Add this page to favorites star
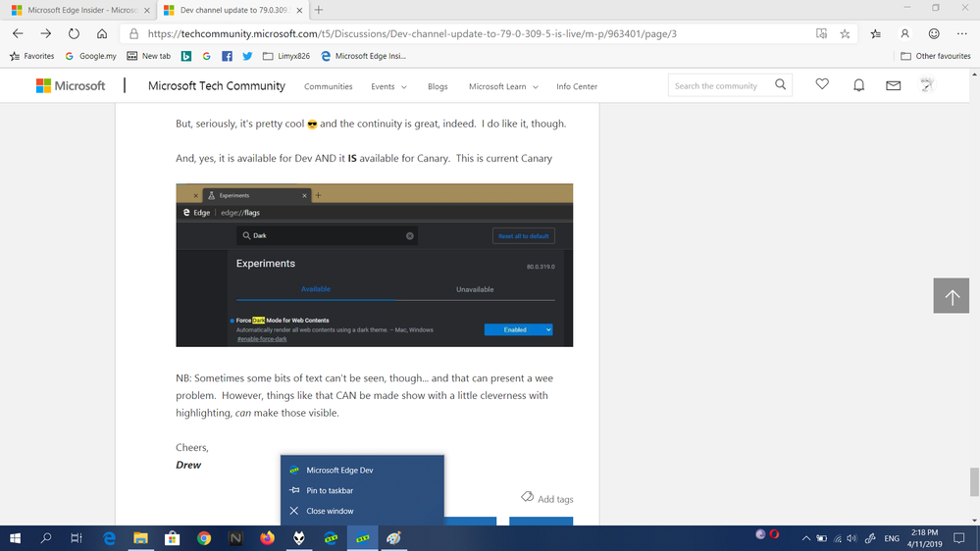Image resolution: width=980 pixels, height=551 pixels. [x=845, y=33]
